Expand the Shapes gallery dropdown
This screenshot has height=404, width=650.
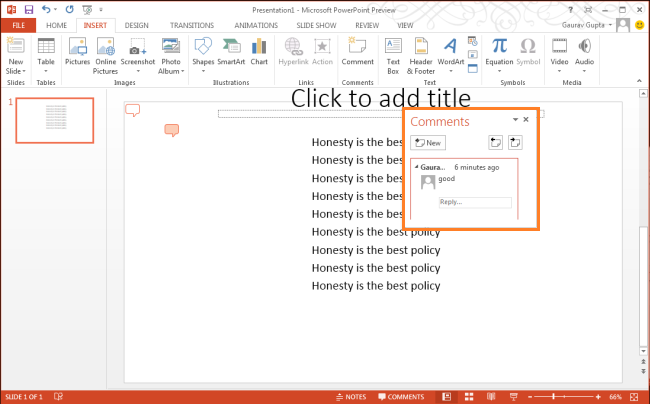[202, 72]
